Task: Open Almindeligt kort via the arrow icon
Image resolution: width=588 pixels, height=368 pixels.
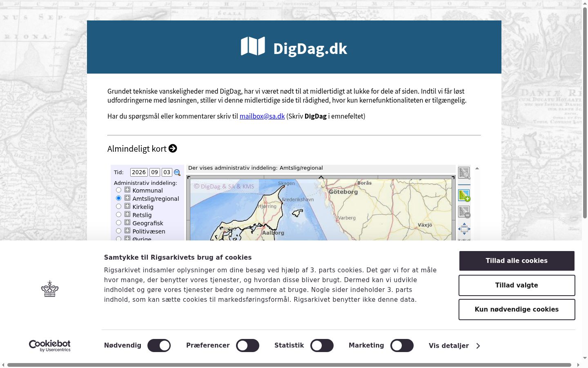Action: click(x=173, y=148)
